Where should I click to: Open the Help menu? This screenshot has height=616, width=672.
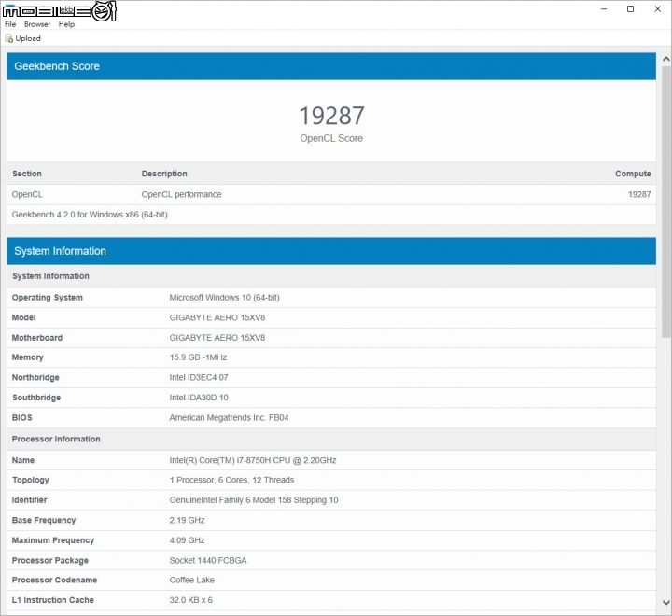coord(66,24)
